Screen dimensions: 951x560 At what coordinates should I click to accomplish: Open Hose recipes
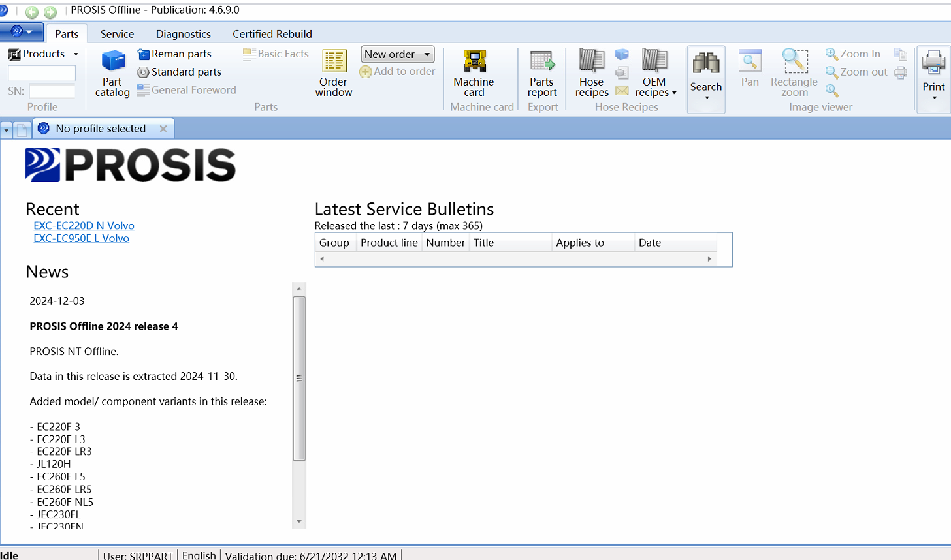click(x=592, y=74)
